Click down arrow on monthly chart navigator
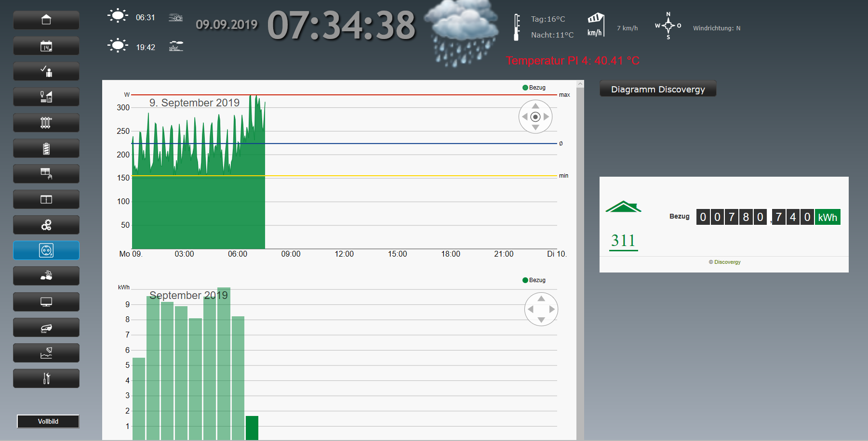Viewport: 868px width, 441px height. (541, 320)
